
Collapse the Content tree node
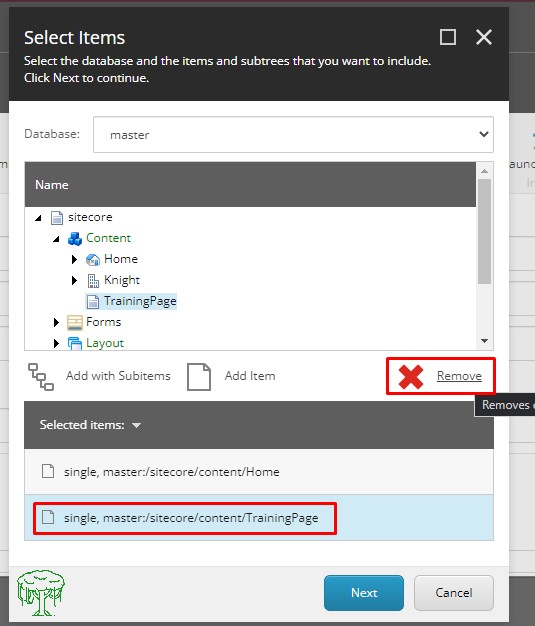(56, 239)
